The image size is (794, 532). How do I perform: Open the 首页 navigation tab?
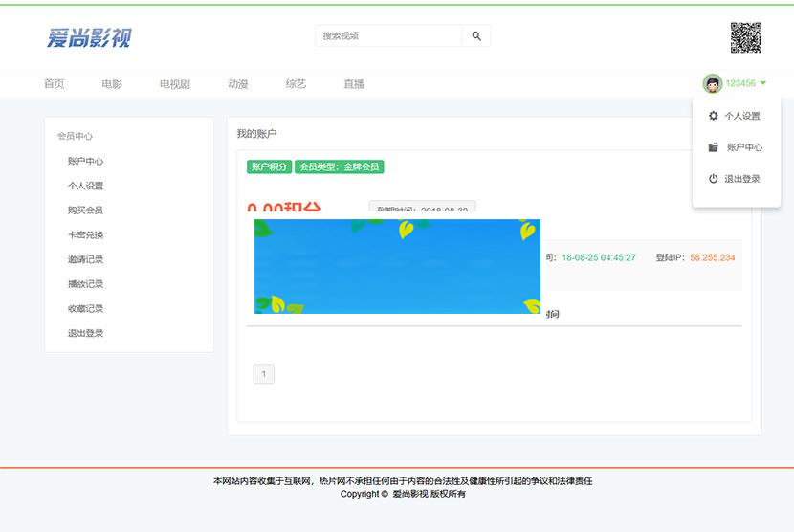pos(54,84)
